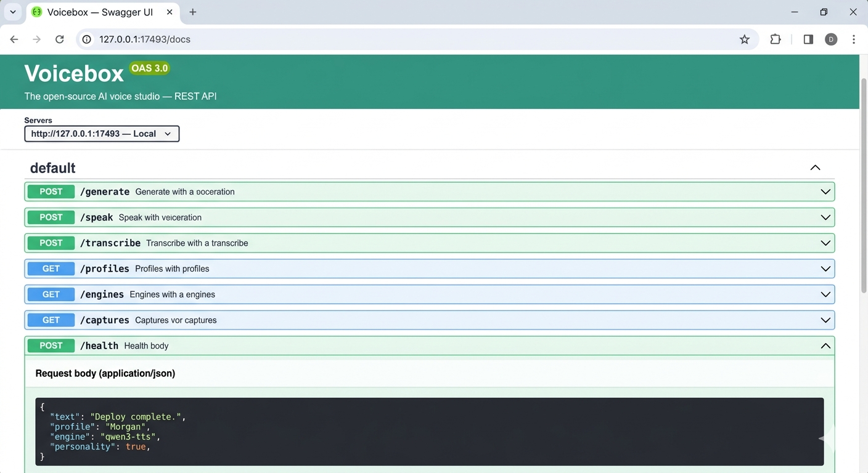Click the /transcribe path text
This screenshot has width=868, height=473.
coord(110,243)
